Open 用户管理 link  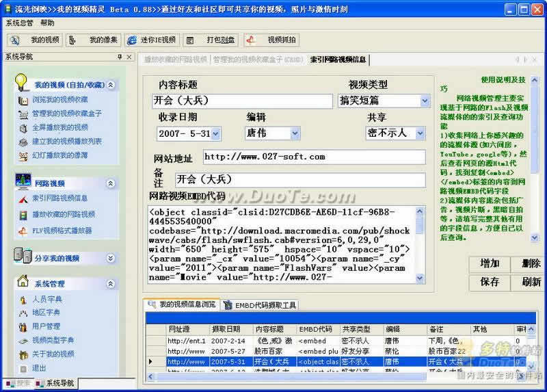click(46, 326)
